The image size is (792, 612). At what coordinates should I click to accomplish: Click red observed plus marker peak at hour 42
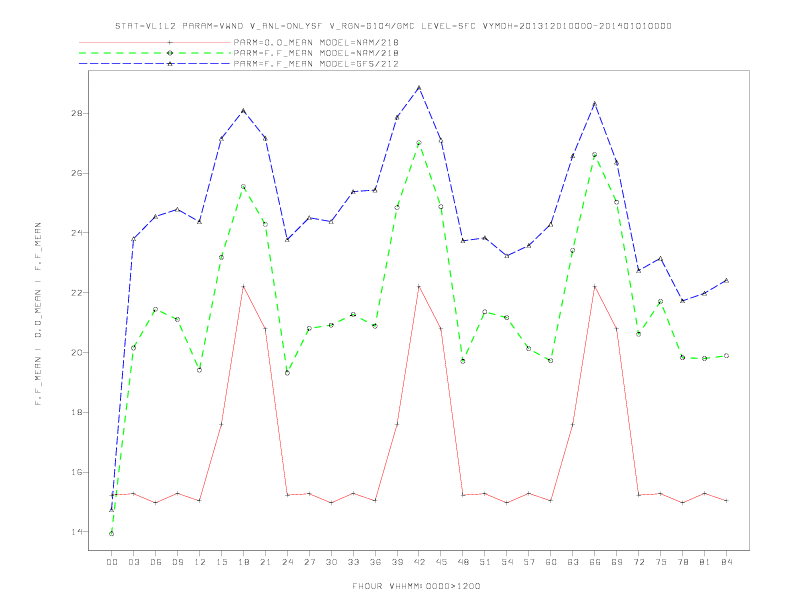tap(419, 286)
